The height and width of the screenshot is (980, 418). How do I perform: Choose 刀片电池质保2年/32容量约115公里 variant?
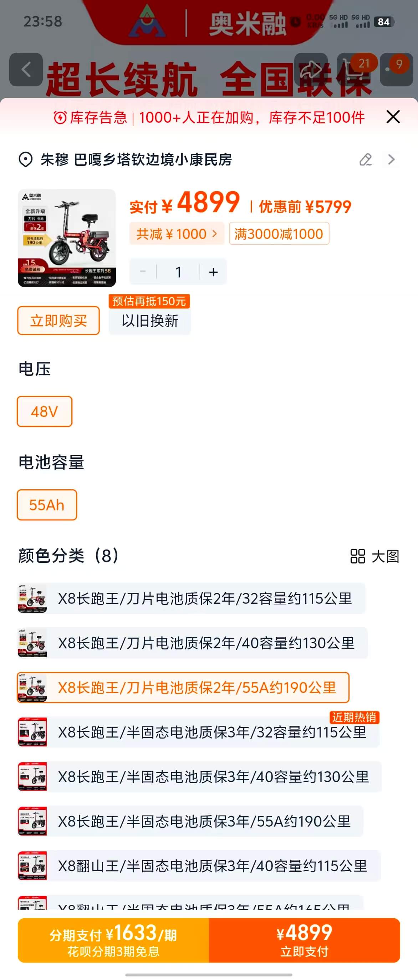click(x=205, y=598)
